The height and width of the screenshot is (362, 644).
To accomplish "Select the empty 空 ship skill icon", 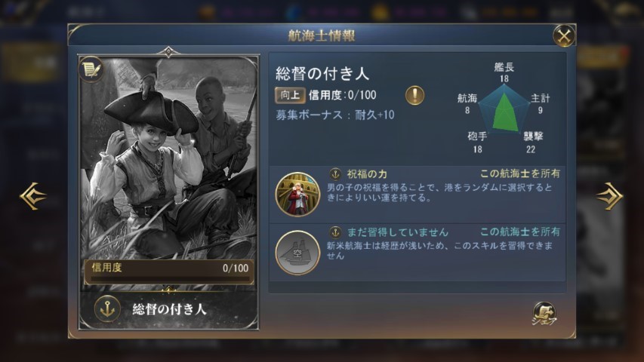I will (297, 253).
